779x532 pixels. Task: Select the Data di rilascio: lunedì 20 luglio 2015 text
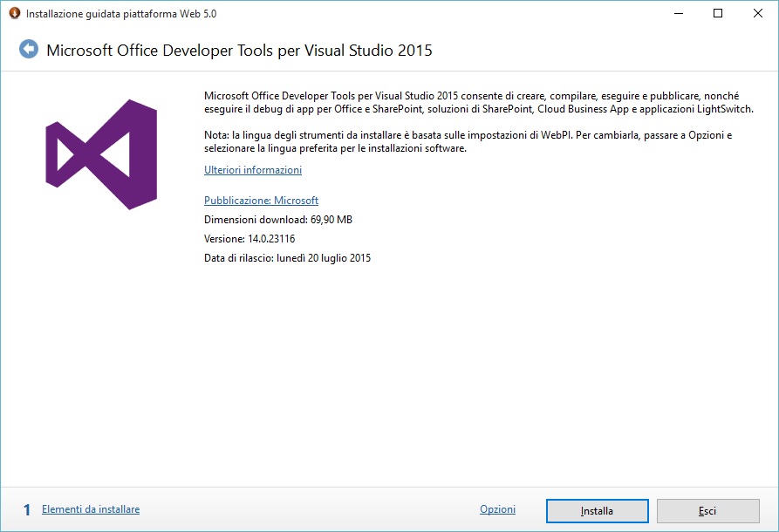coord(287,258)
